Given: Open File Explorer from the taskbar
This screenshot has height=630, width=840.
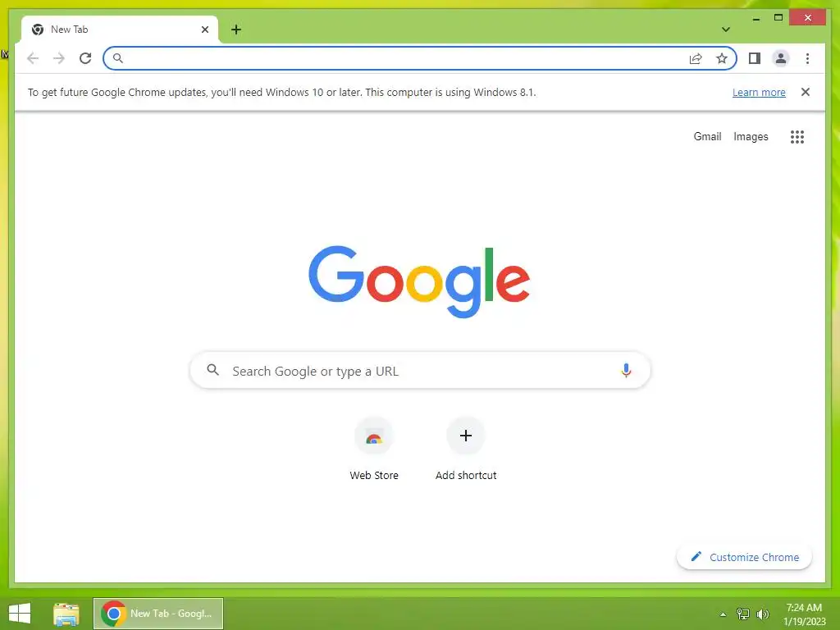Looking at the screenshot, I should click(66, 614).
